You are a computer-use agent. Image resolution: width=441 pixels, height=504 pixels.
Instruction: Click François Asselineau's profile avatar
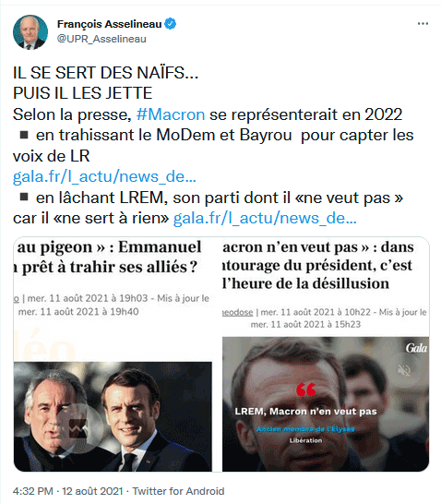pyautogui.click(x=30, y=31)
